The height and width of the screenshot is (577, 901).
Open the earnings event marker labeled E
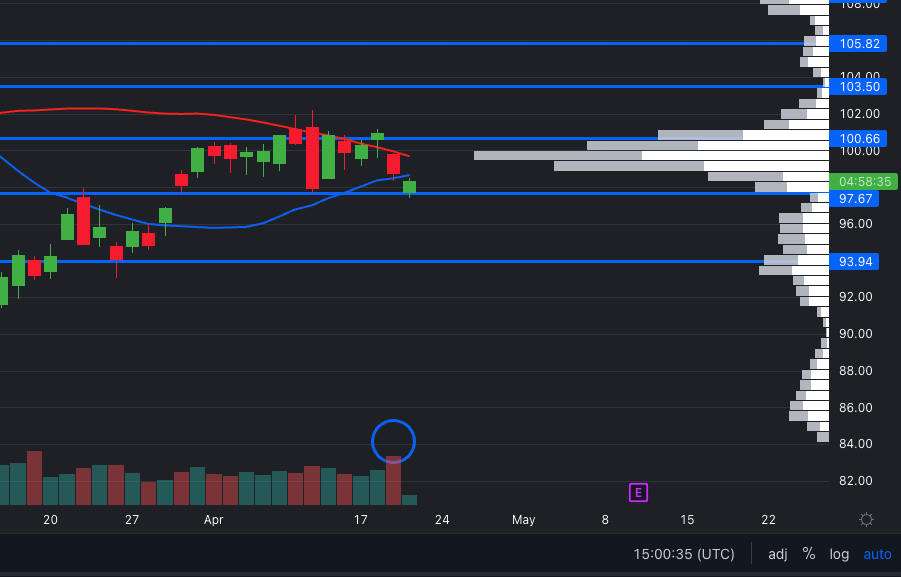pos(638,493)
